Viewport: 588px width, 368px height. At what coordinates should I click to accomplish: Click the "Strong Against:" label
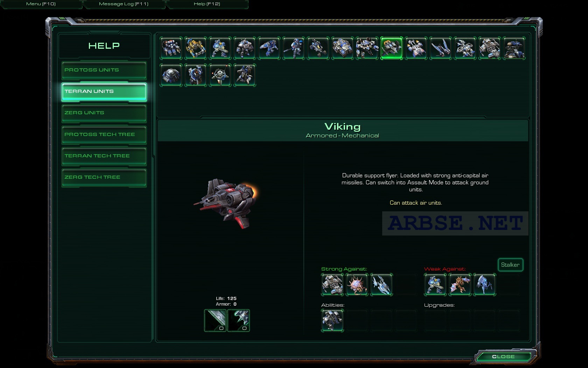pyautogui.click(x=344, y=269)
